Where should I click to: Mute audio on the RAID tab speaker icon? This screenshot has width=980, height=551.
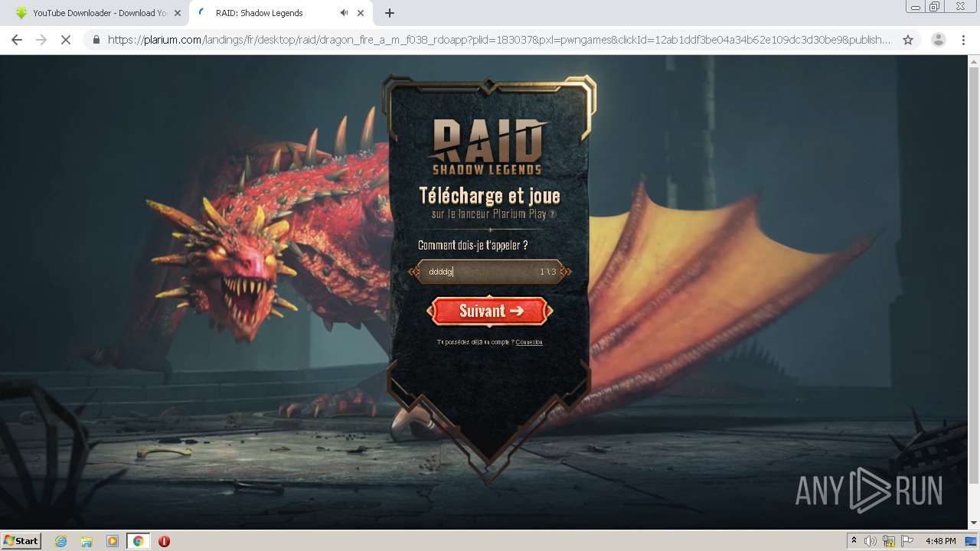(x=344, y=13)
